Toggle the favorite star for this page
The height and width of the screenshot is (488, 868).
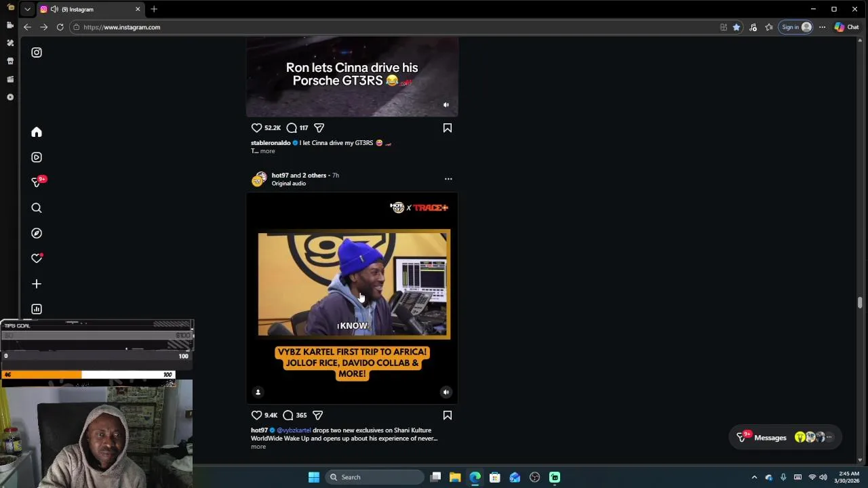tap(736, 27)
